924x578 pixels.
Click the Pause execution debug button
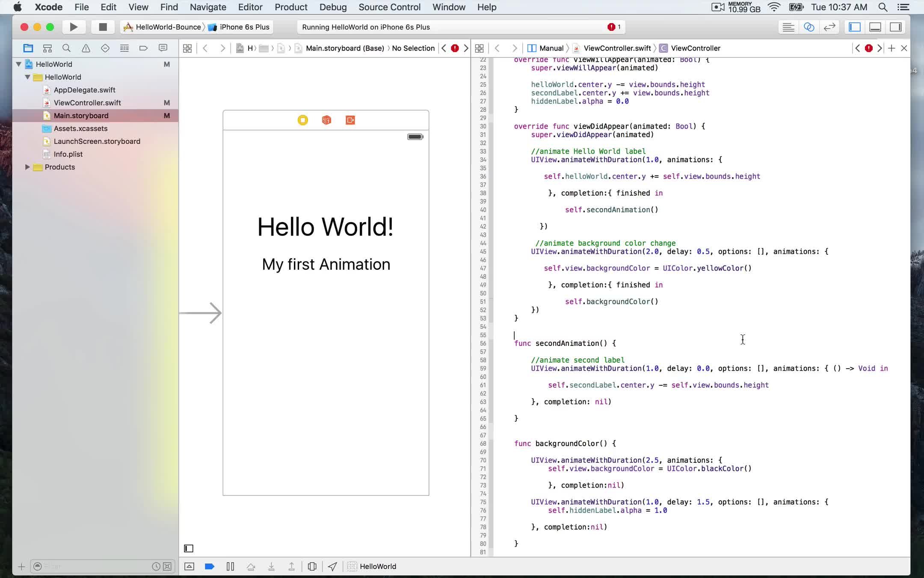[230, 566]
